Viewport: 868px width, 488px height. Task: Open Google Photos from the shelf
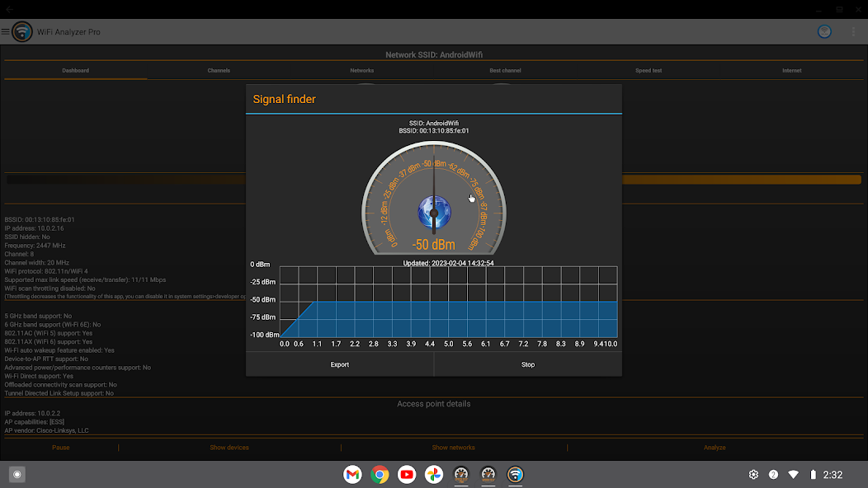[434, 475]
